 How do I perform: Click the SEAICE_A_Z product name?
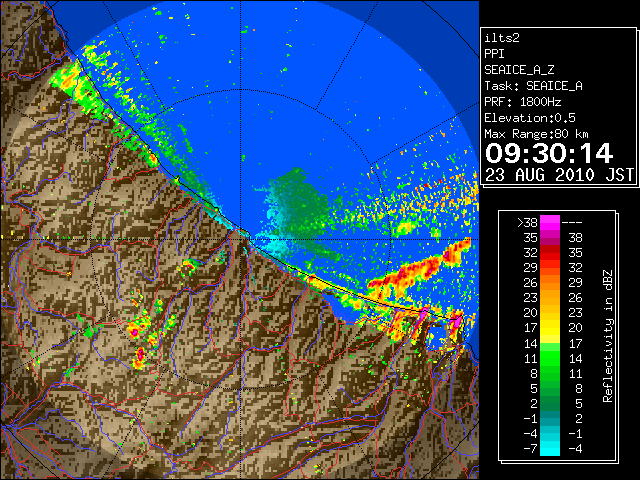click(519, 70)
